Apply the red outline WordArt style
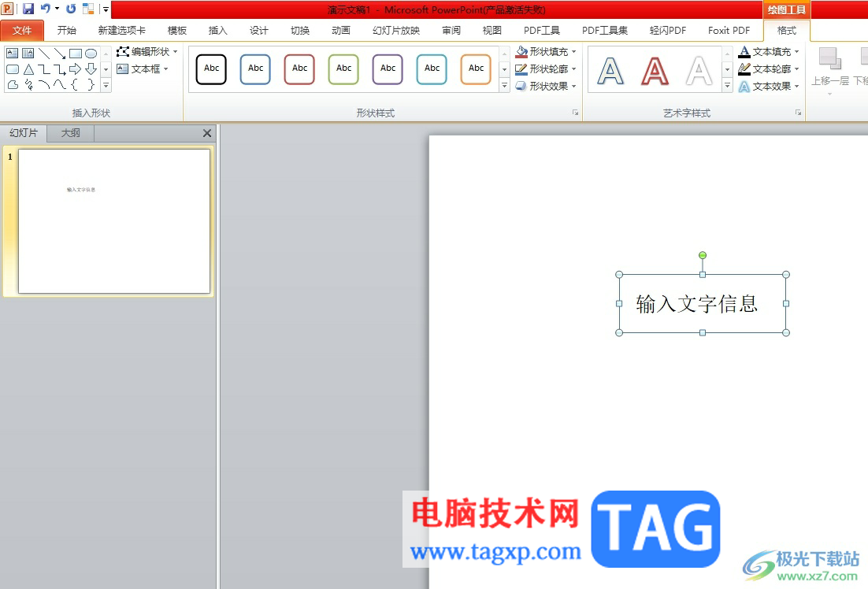This screenshot has width=868, height=589. [x=655, y=71]
